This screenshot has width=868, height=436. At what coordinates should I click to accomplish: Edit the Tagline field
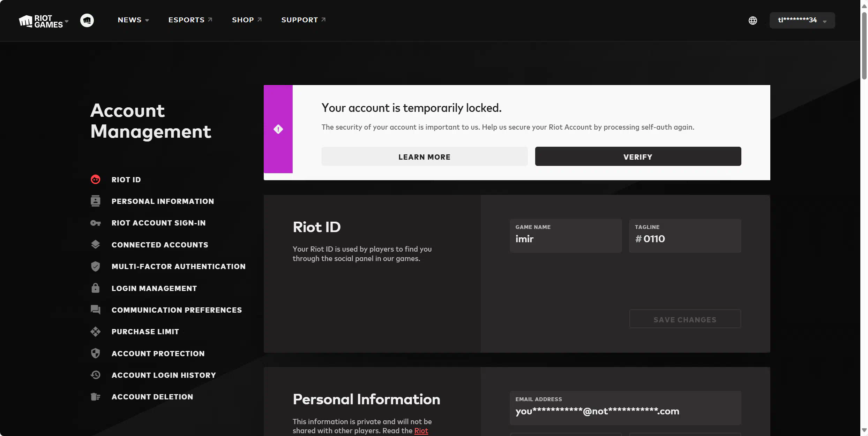coord(685,236)
